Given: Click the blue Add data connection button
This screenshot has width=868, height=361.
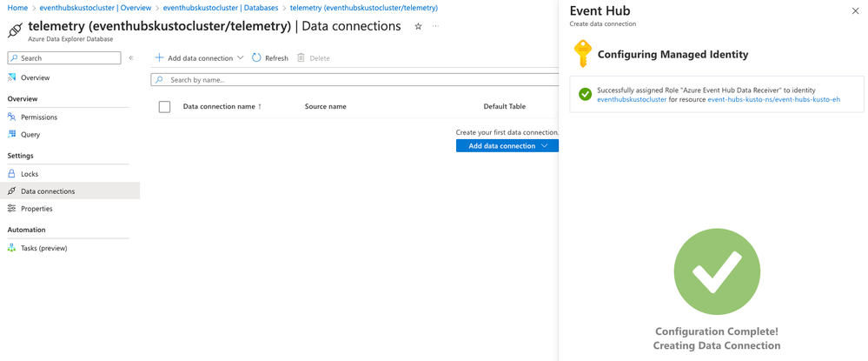Looking at the screenshot, I should point(507,146).
